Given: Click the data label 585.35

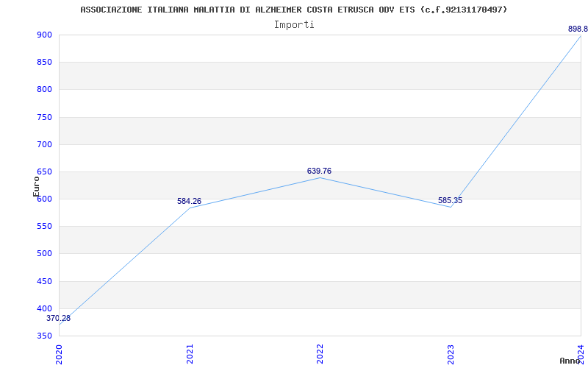Looking at the screenshot, I should [x=450, y=200].
